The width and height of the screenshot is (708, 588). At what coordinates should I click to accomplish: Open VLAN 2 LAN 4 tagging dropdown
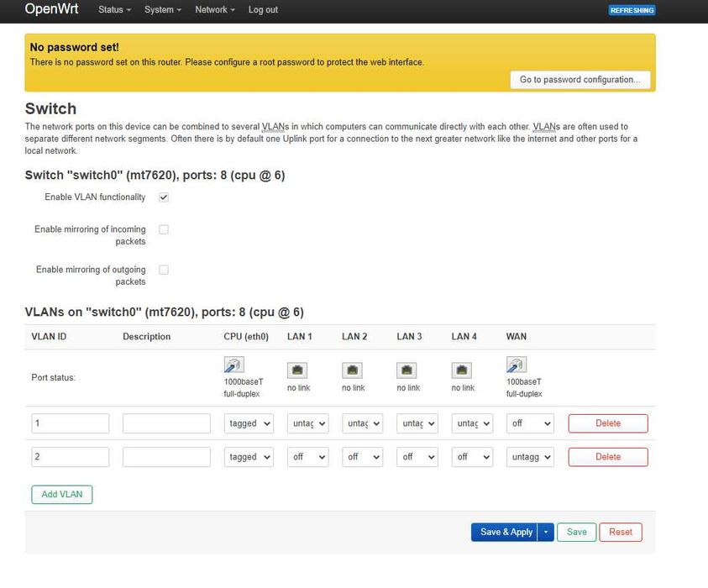tap(472, 457)
